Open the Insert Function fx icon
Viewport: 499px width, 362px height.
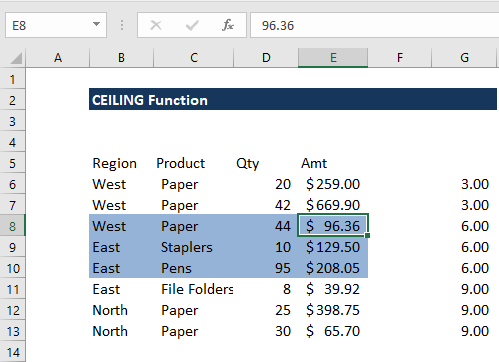(228, 25)
